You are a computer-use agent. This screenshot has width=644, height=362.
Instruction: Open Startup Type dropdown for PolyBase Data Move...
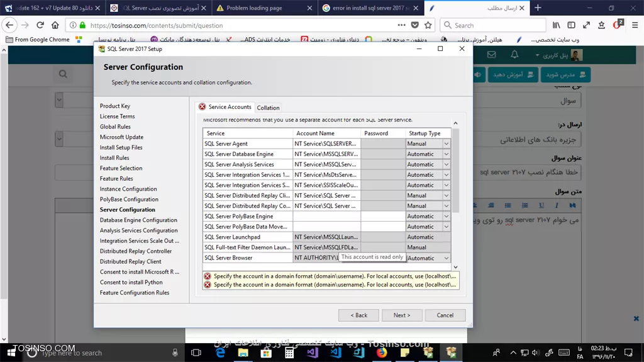(x=446, y=227)
